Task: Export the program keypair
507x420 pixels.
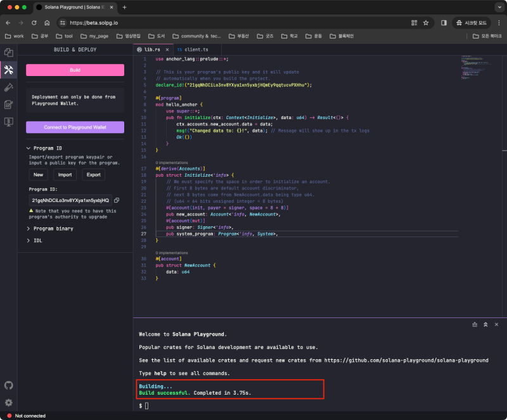Action: coord(93,175)
